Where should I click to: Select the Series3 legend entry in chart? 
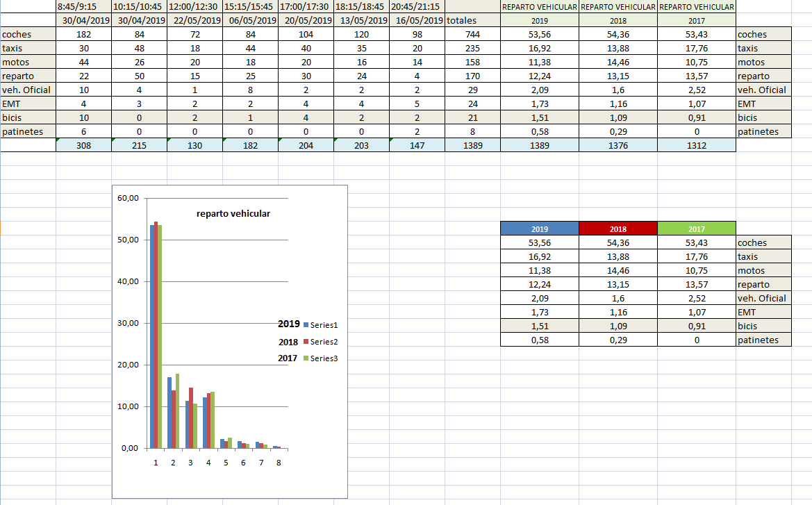click(323, 358)
